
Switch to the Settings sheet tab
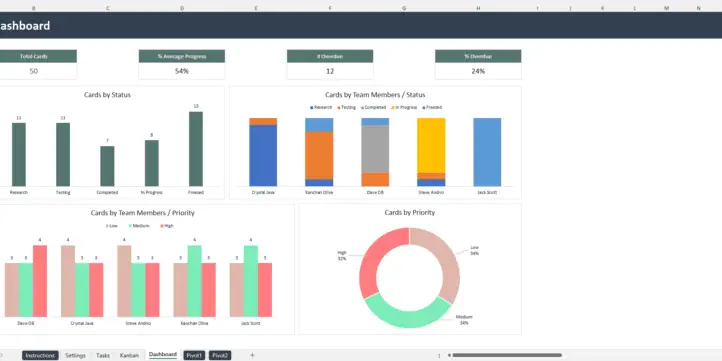75,355
